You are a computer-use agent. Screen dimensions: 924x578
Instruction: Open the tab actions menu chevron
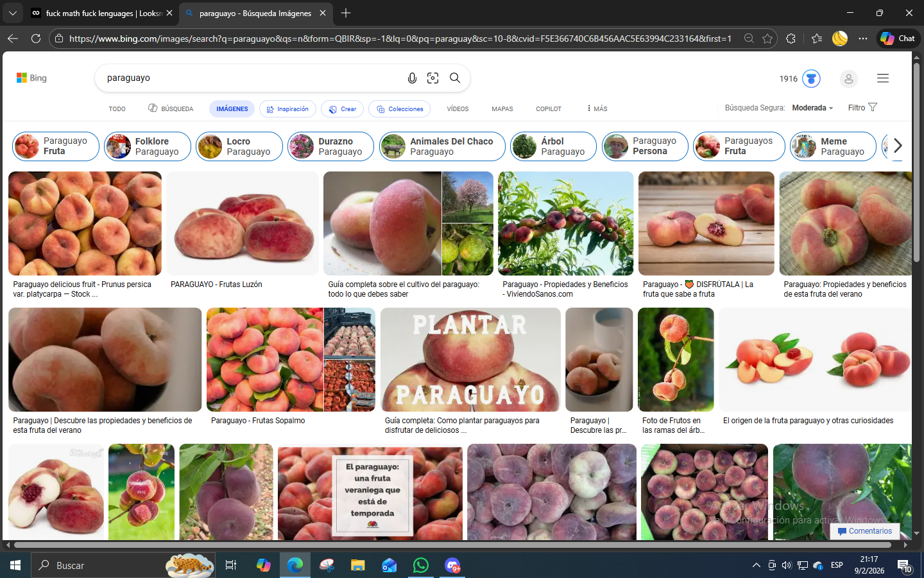pyautogui.click(x=12, y=13)
